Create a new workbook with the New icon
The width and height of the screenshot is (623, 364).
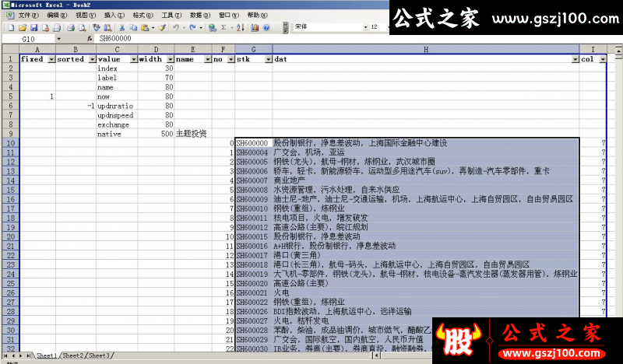tap(11, 27)
